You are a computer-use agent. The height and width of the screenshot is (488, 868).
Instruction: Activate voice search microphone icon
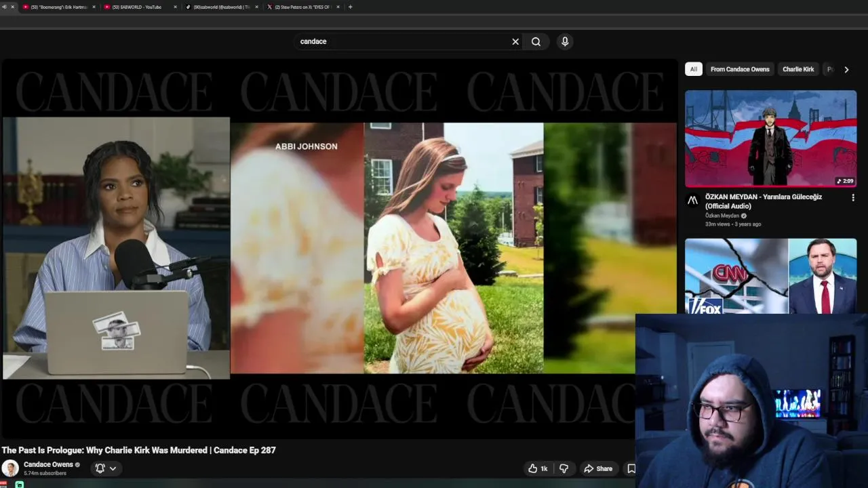tap(565, 41)
